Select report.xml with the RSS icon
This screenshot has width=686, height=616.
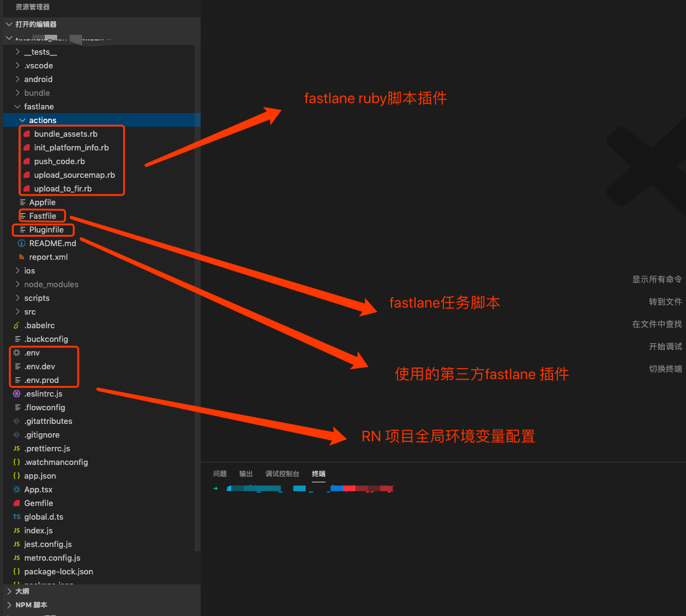[x=48, y=257]
